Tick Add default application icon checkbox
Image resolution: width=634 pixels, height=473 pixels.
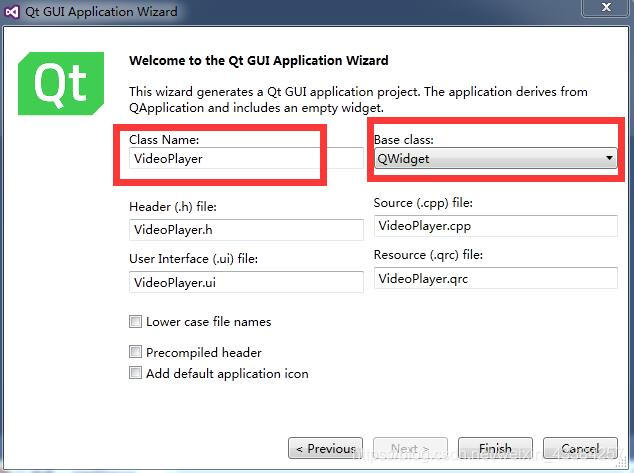pos(135,373)
